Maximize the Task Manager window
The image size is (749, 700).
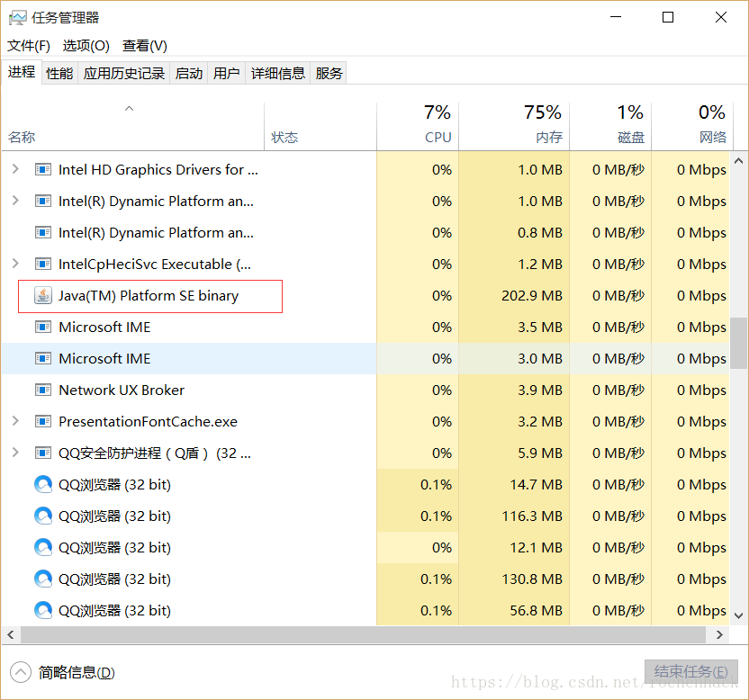coord(668,17)
